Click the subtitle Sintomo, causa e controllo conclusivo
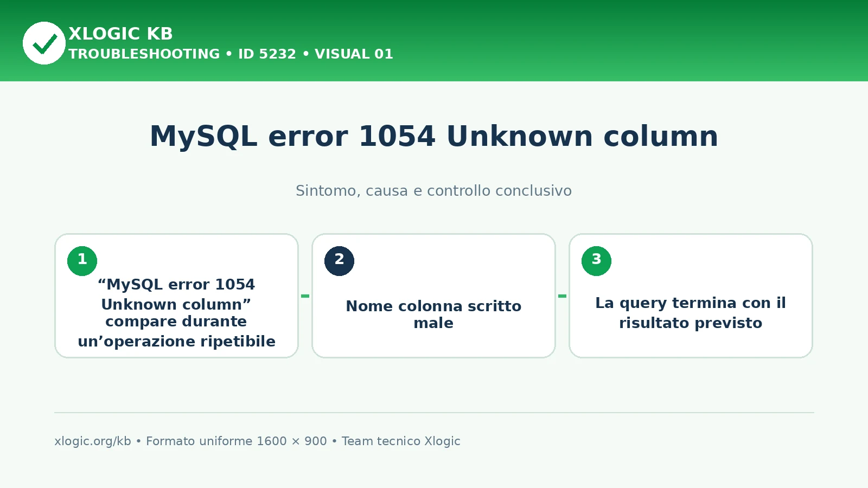Image resolution: width=868 pixels, height=488 pixels. tap(433, 191)
